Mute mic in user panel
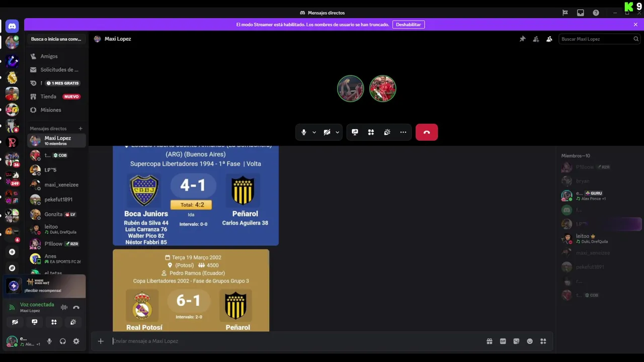 49,341
